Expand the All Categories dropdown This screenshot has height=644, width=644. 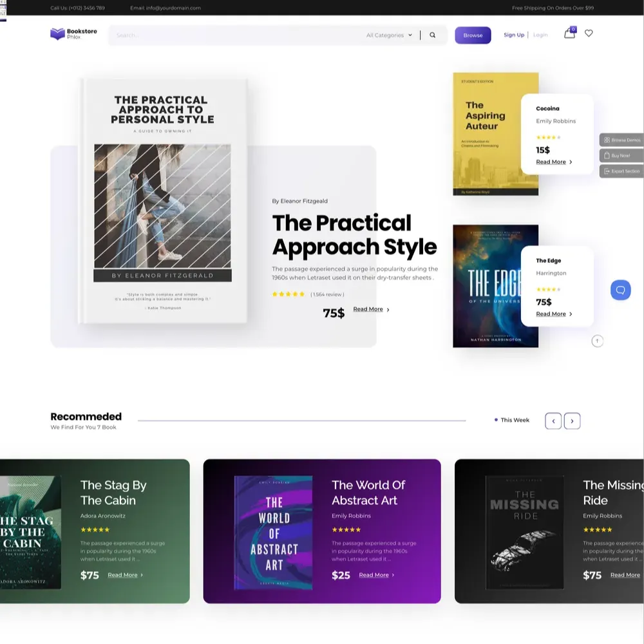[x=386, y=35]
